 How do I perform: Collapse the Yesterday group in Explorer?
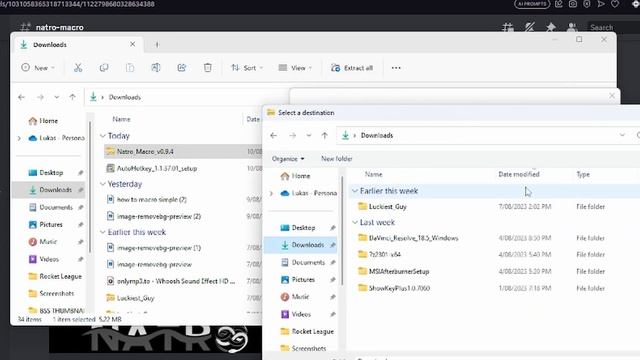[103, 184]
